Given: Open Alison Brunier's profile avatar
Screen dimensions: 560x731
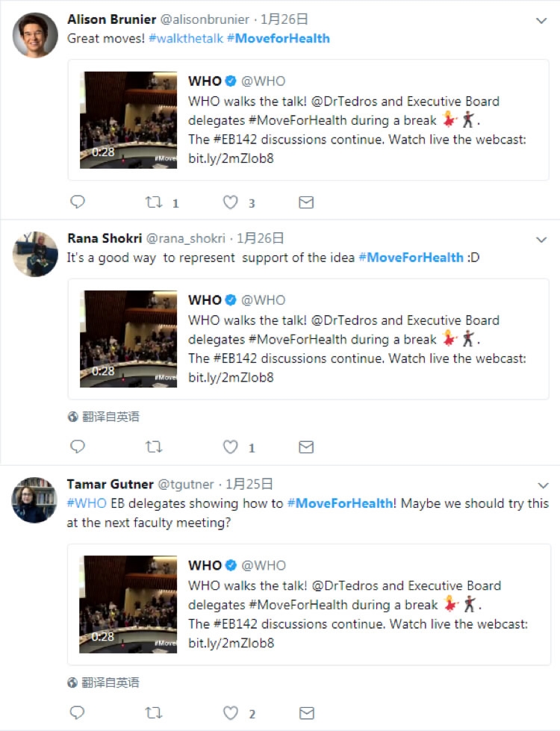Looking at the screenshot, I should [x=35, y=35].
